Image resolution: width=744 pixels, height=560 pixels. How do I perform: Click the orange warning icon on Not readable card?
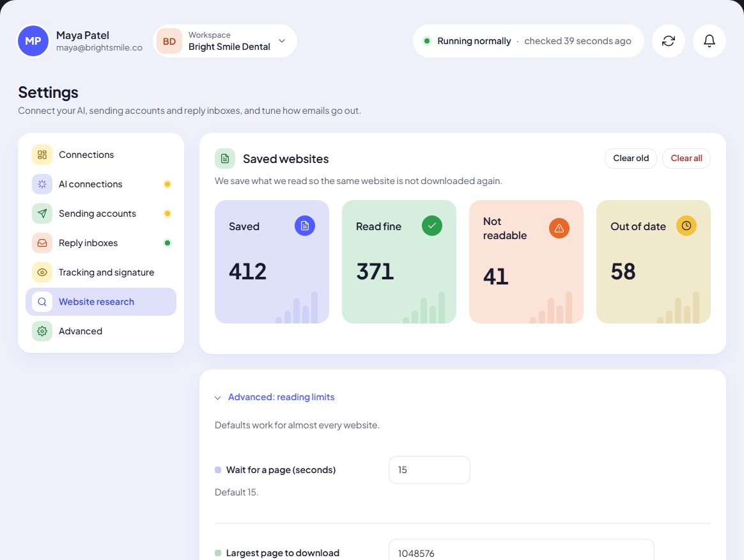point(559,228)
